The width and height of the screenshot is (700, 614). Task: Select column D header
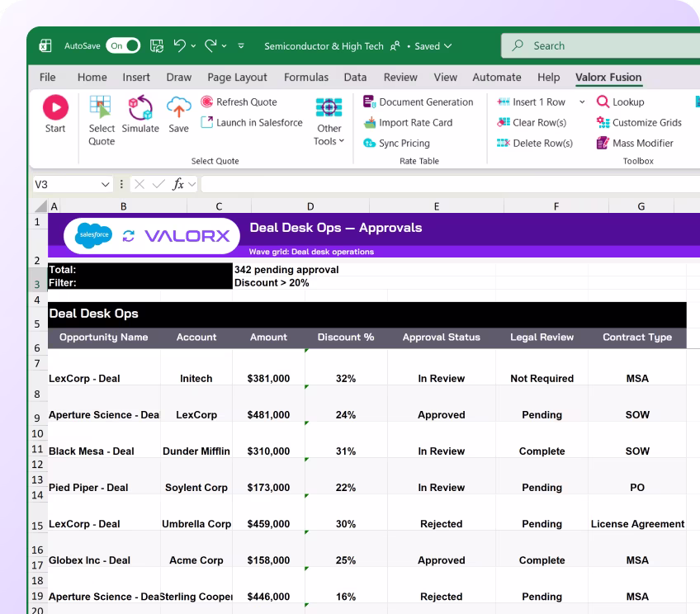point(310,206)
